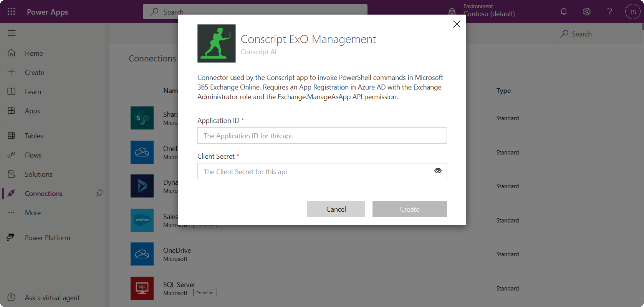This screenshot has width=644, height=307.
Task: Click the notifications bell icon
Action: [564, 12]
